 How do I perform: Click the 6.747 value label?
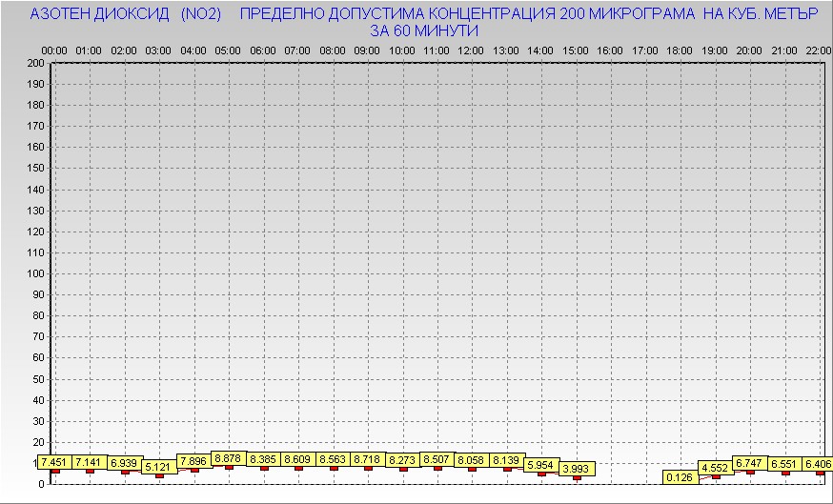pyautogui.click(x=749, y=462)
